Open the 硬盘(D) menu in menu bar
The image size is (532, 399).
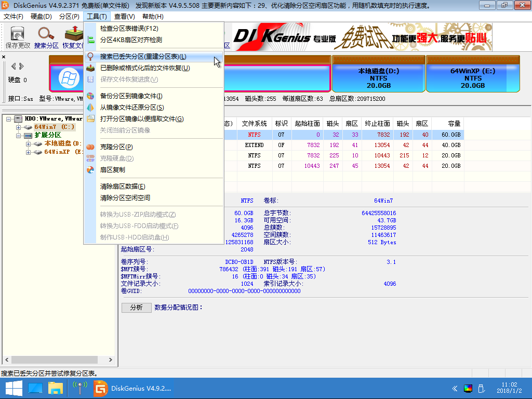pos(41,17)
